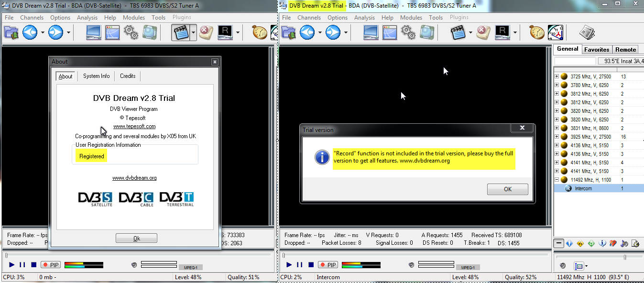The width and height of the screenshot is (644, 283).
Task: Switch to Remote tab in channel panel
Action: (x=626, y=49)
